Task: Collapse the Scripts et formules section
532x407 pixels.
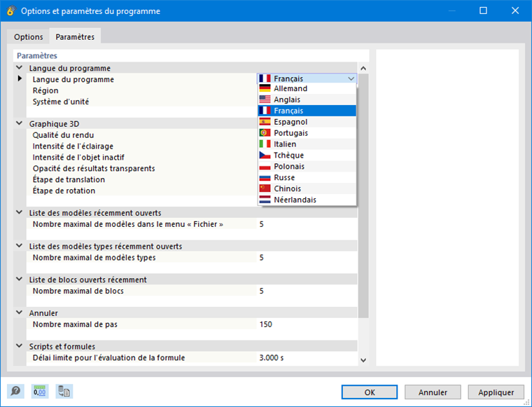Action: pyautogui.click(x=20, y=346)
